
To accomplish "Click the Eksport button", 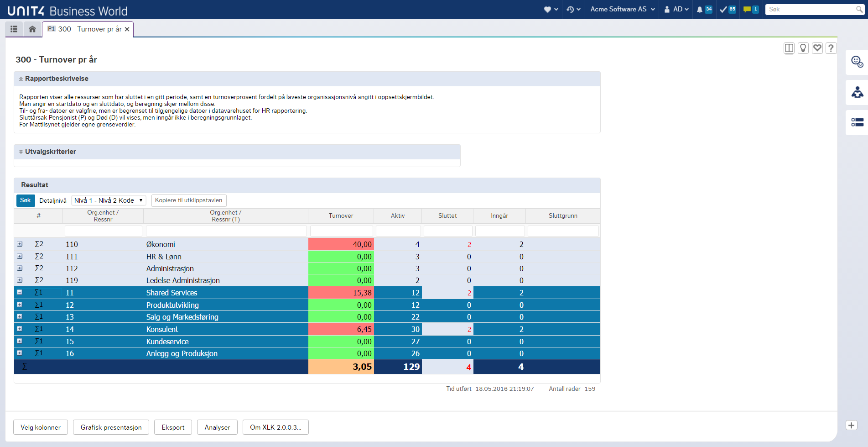I will [173, 427].
